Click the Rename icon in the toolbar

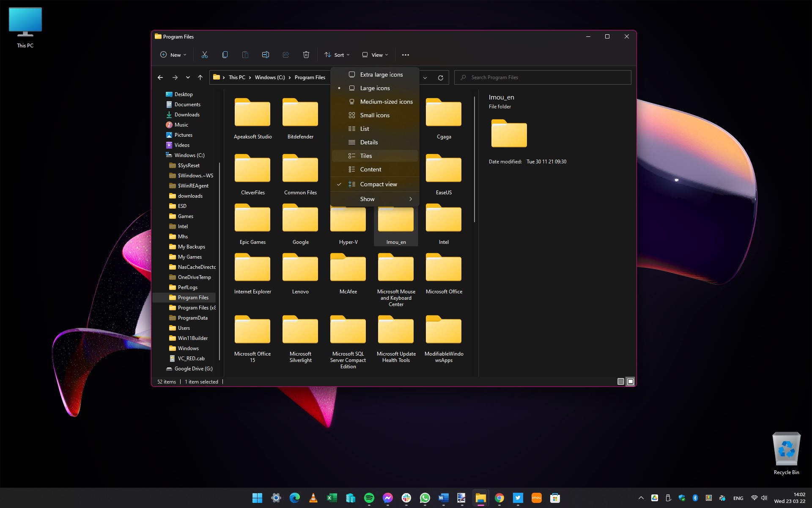(266, 55)
